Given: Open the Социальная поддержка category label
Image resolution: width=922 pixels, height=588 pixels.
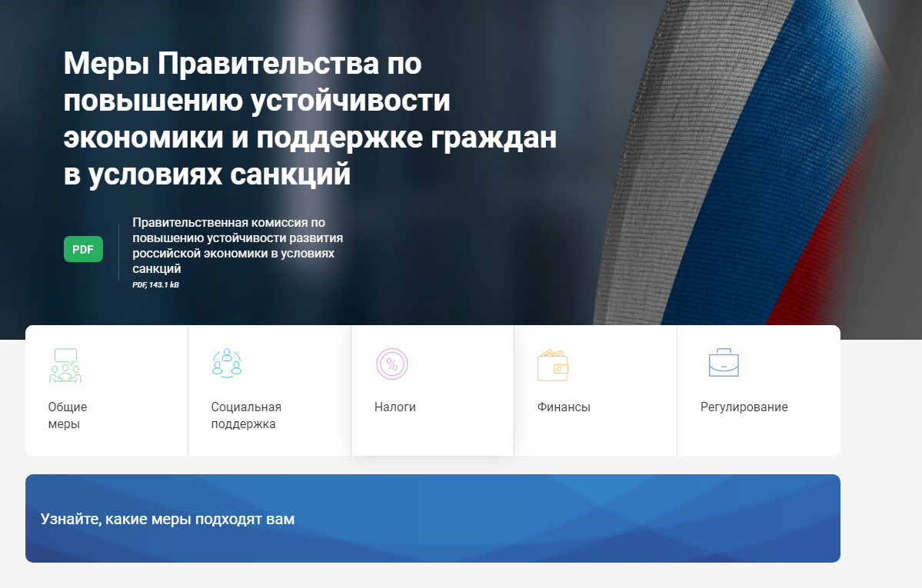Looking at the screenshot, I should pos(246,415).
